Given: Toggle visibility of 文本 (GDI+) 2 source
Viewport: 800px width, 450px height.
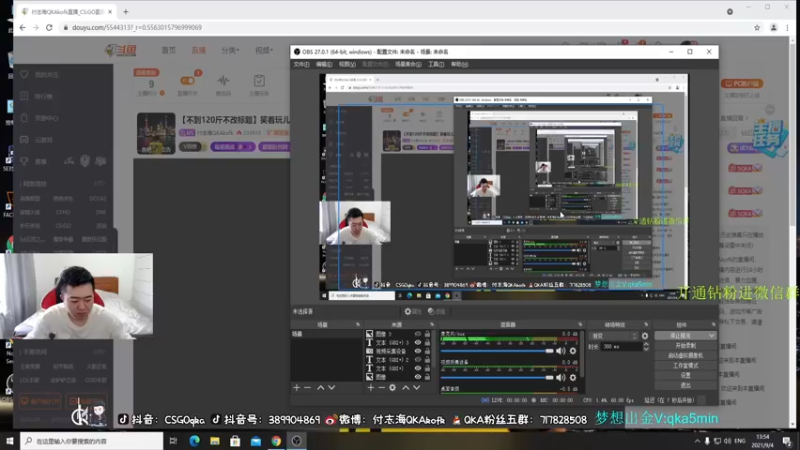Looking at the screenshot, I should [x=418, y=360].
